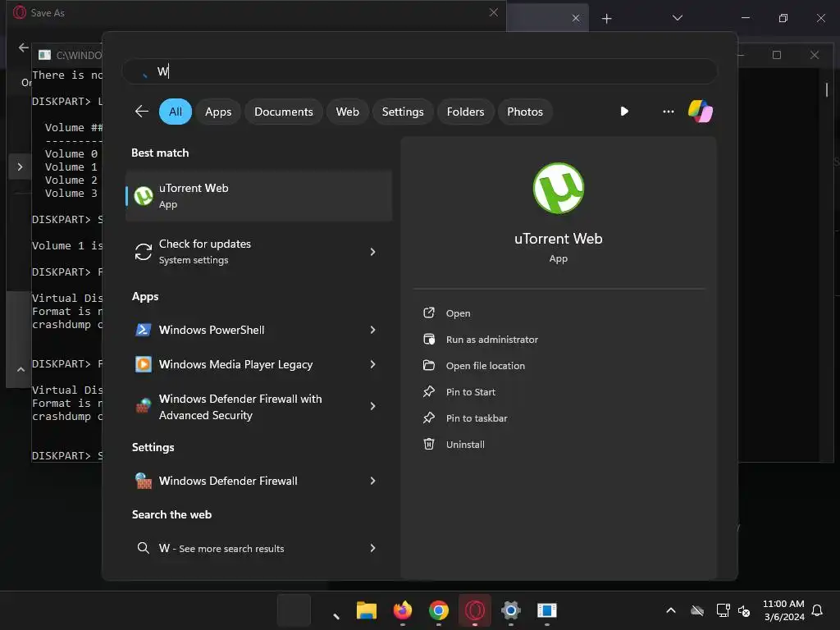Click Opera back navigation arrow
The width and height of the screenshot is (840, 630).
coord(24,48)
